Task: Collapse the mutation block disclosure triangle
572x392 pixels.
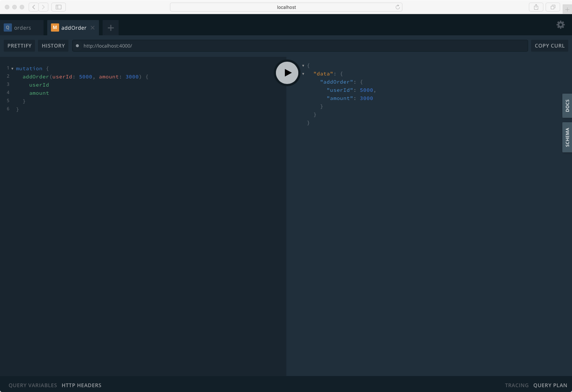Action: 12,68
